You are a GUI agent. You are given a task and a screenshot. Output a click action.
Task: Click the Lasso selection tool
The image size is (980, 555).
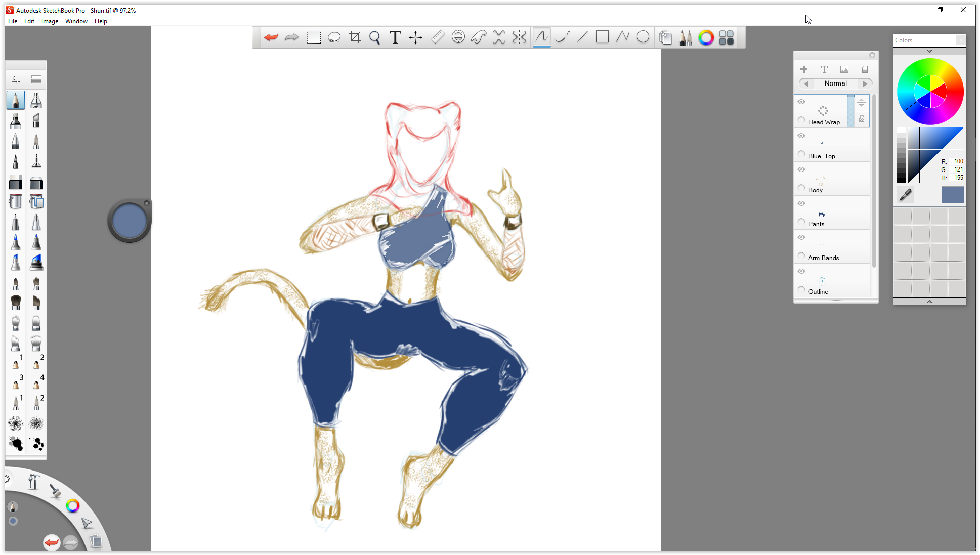tap(334, 37)
